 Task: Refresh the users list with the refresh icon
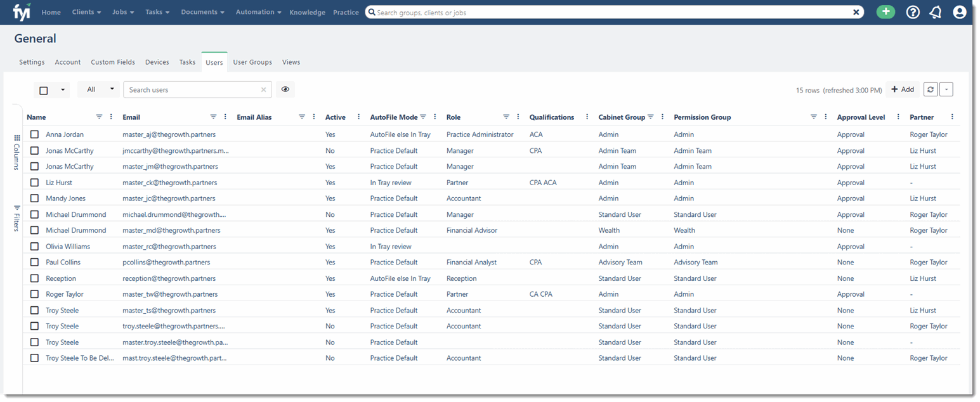[x=930, y=89]
